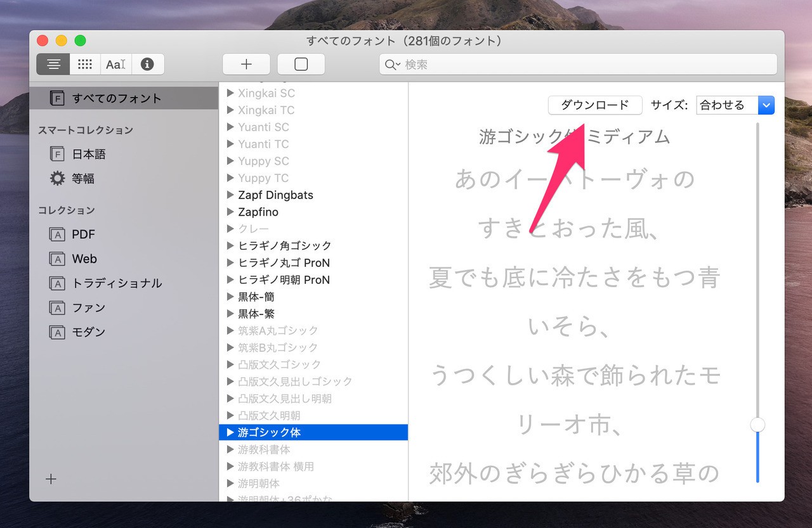The image size is (812, 528).
Task: Click the enable/disable font checkbox button
Action: [301, 64]
